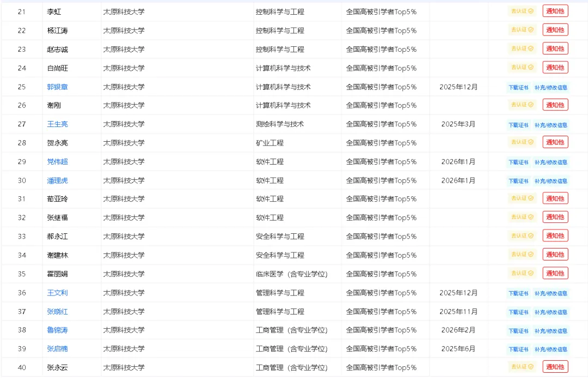Download certificate for 郭银章
588x381 pixels.
tap(518, 87)
